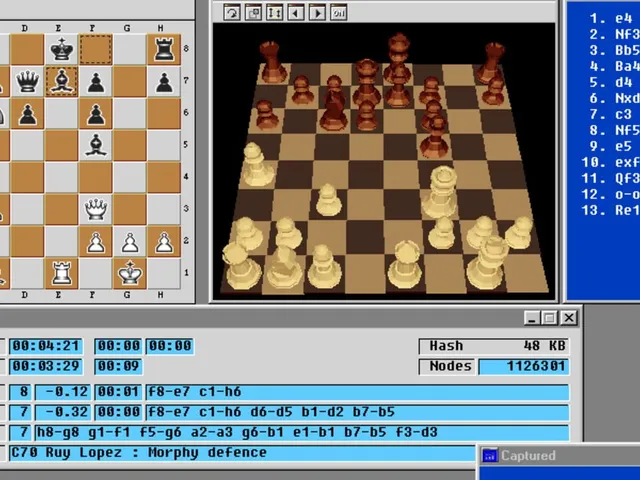
Task: Maximize the analysis panel window
Action: 549,318
